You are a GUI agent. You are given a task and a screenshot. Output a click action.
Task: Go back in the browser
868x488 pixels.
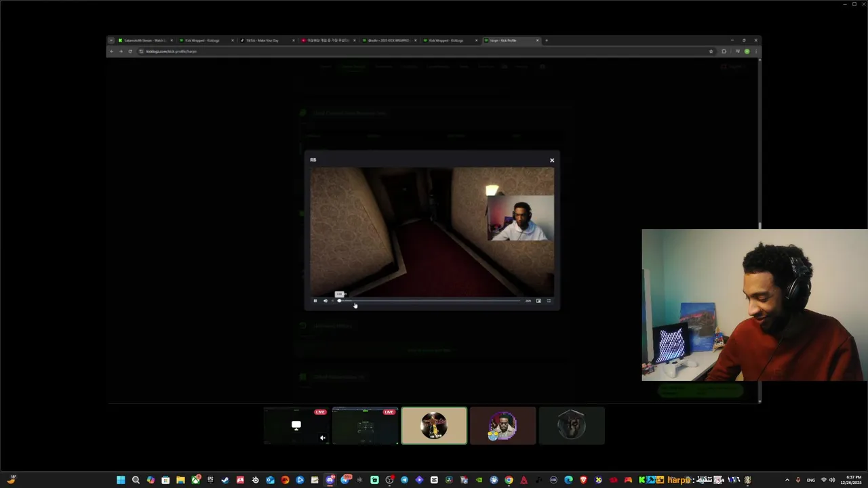[112, 52]
